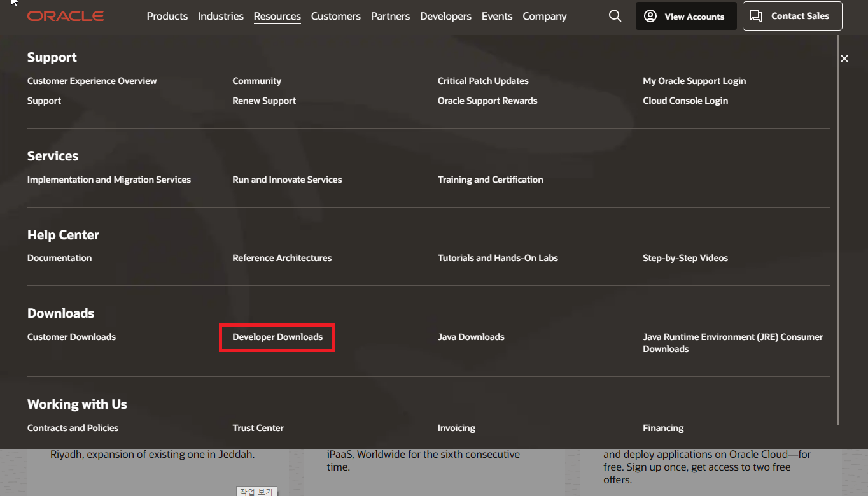This screenshot has width=868, height=496.
Task: View Reference Architectures
Action: point(282,258)
